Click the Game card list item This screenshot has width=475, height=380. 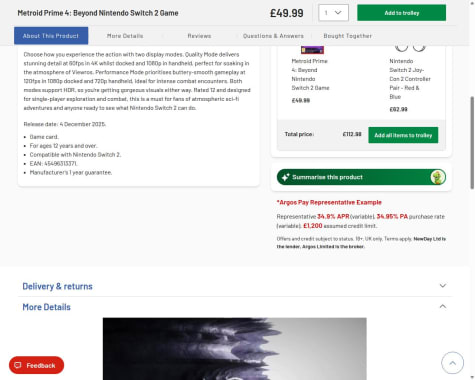click(44, 137)
